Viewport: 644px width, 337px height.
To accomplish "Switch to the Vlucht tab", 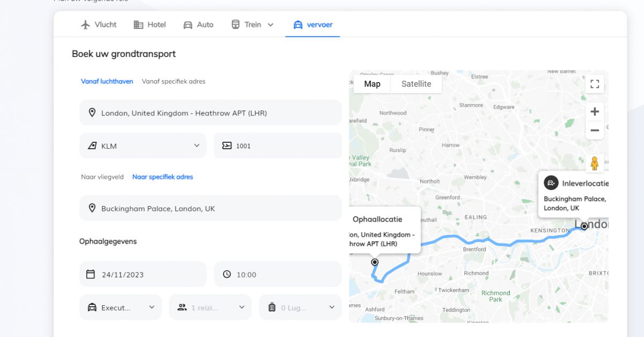I will pyautogui.click(x=99, y=25).
